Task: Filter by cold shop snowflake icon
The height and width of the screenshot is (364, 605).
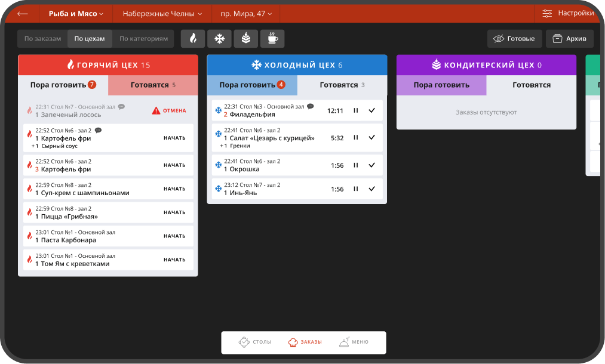Action: 220,39
